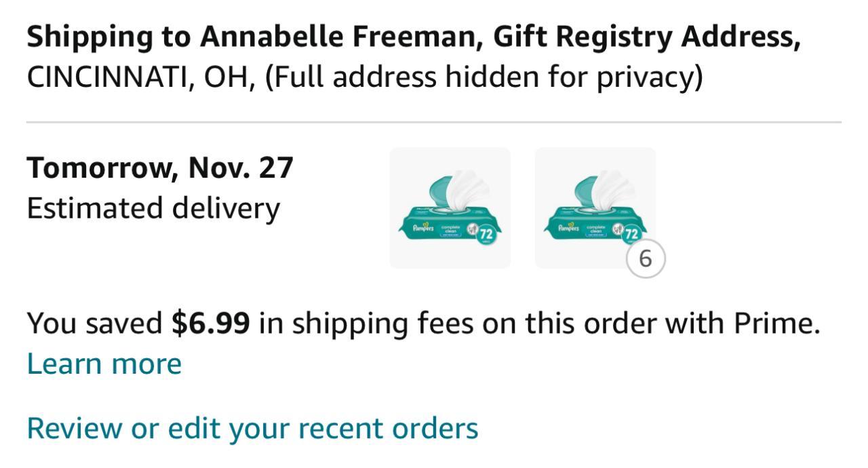868x468 pixels.
Task: Select the first Pampers wipes thumbnail
Action: pyautogui.click(x=450, y=208)
